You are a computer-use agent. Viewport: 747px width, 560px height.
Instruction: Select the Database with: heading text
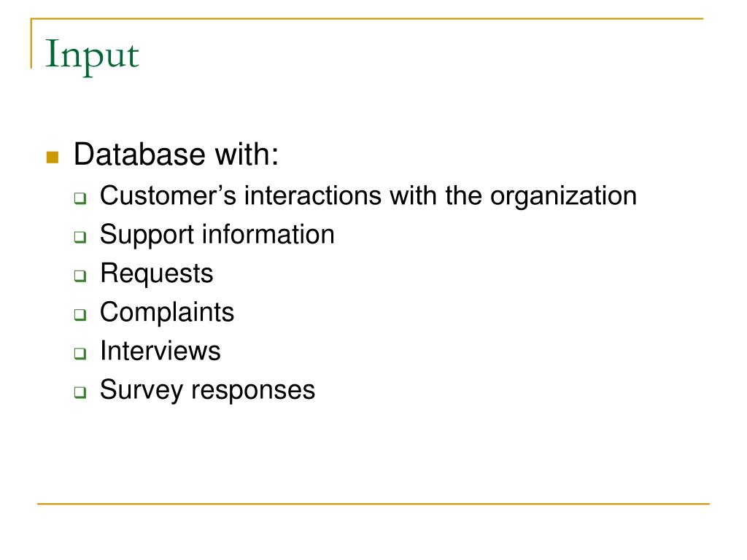[x=177, y=155]
